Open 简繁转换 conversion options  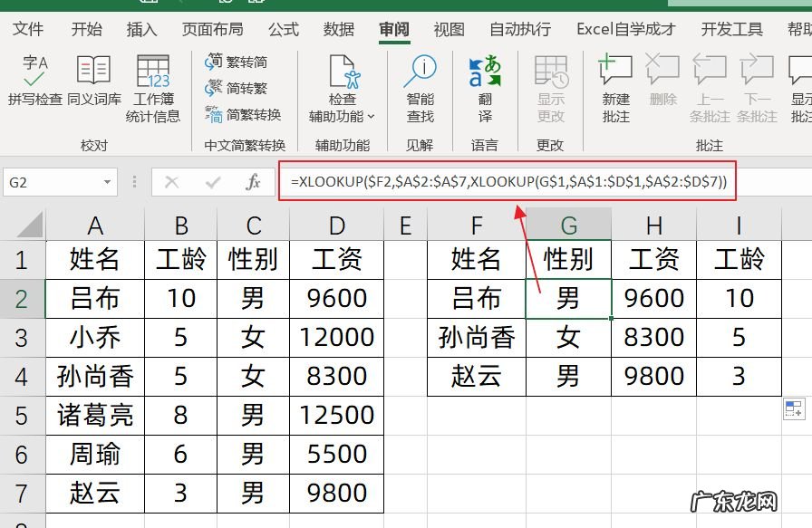point(243,114)
